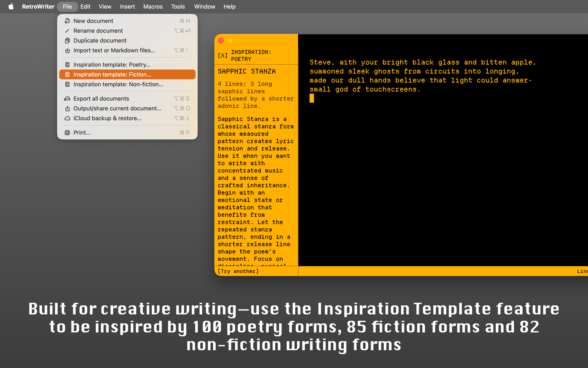Choose Inspiration template: Fiction
588x368 pixels.
click(x=127, y=74)
